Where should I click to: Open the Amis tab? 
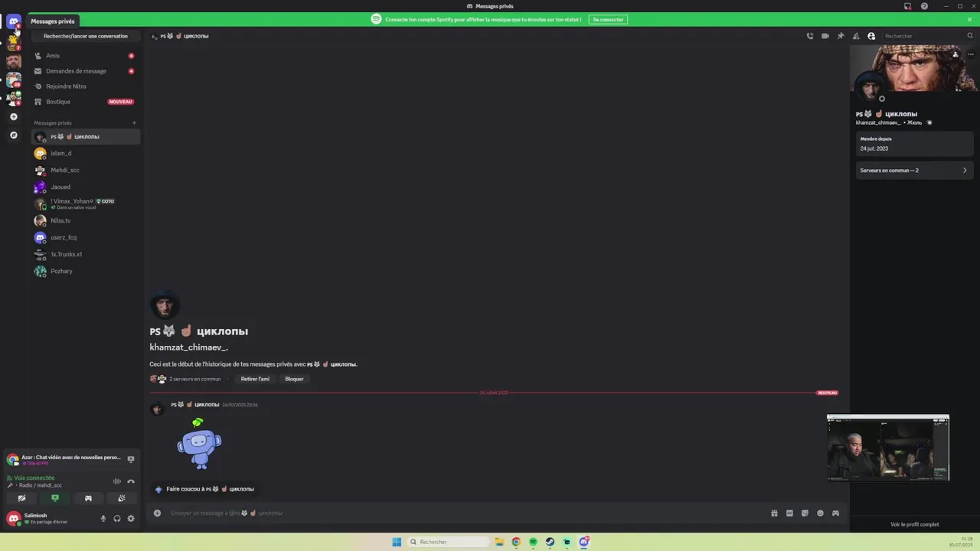[x=85, y=56]
